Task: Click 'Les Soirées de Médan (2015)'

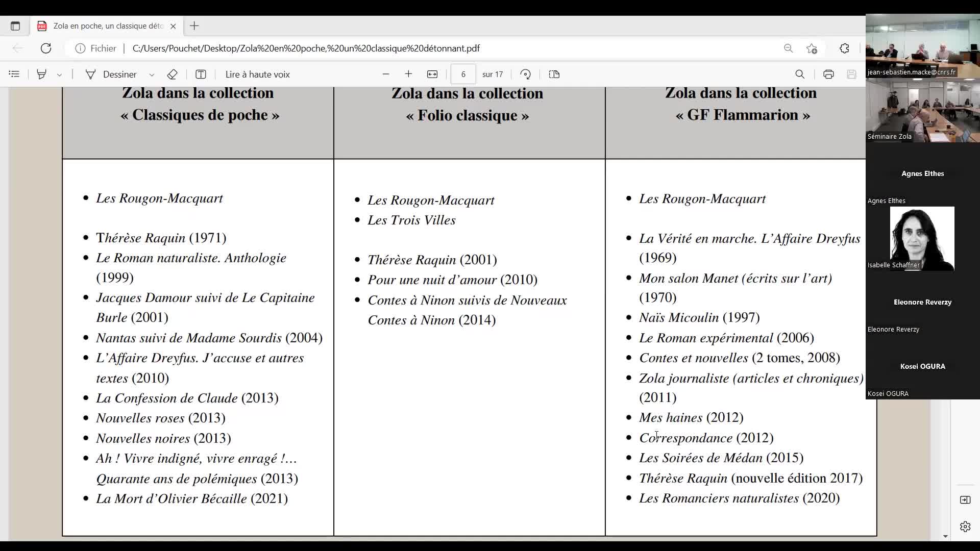Action: [721, 458]
